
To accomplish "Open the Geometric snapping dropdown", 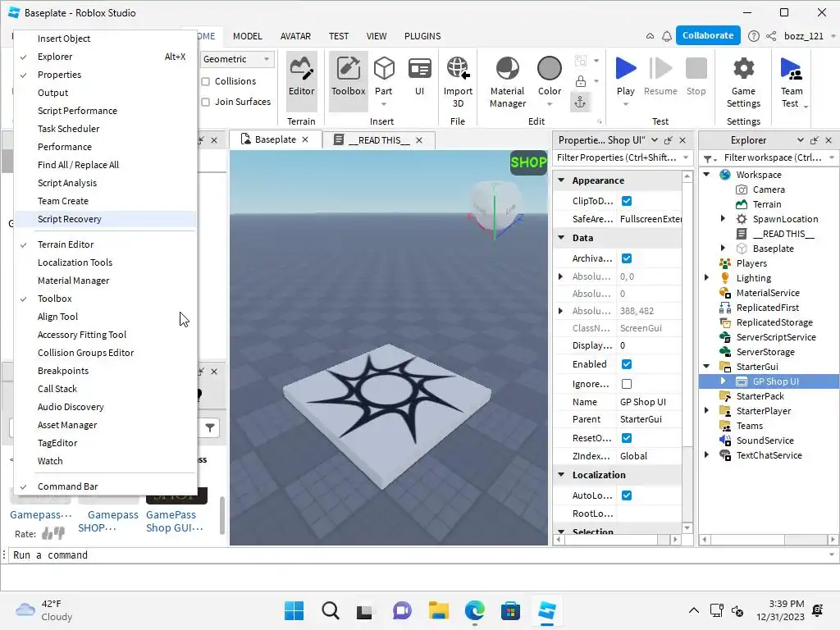I will coord(237,59).
